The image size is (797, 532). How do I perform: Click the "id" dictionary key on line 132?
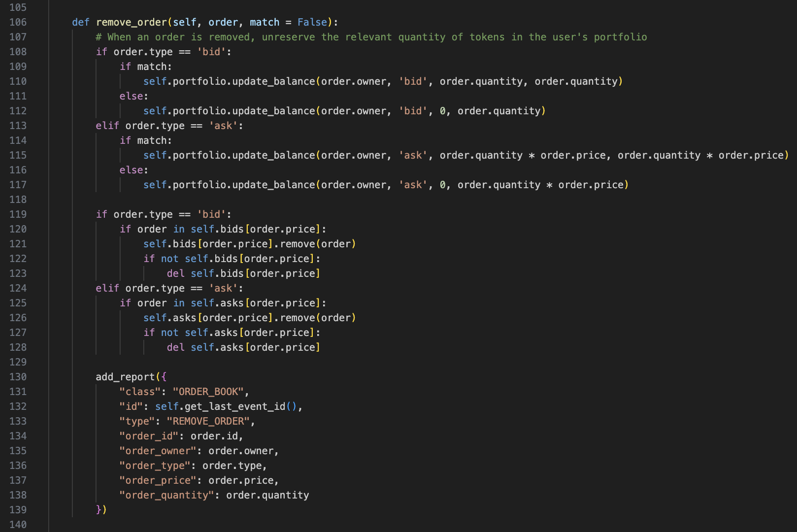tap(131, 406)
